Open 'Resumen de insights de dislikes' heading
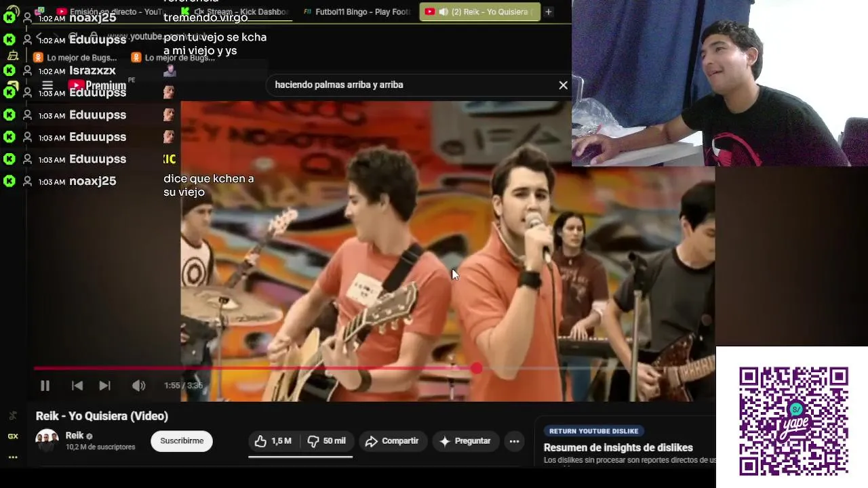 click(618, 448)
